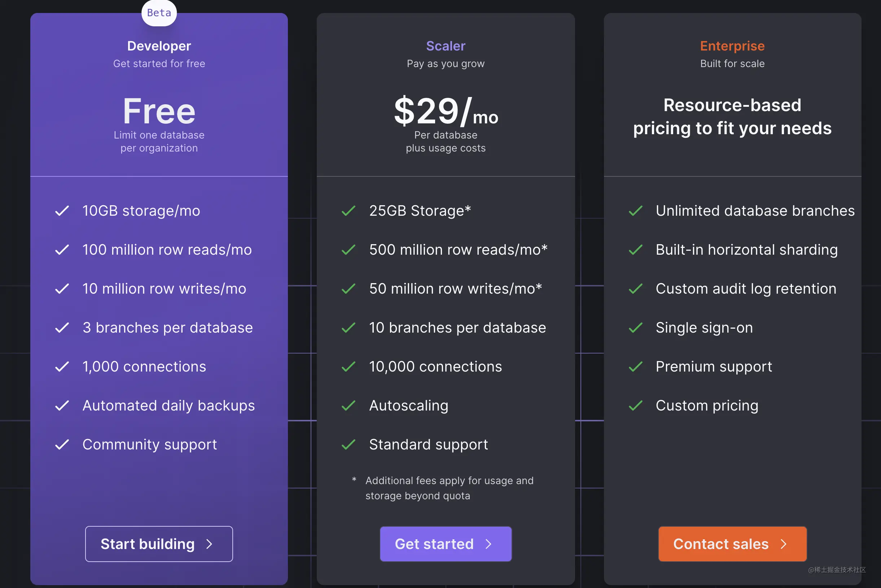Click the $29/mo price text
Screen dimensions: 881x588
pos(446,112)
